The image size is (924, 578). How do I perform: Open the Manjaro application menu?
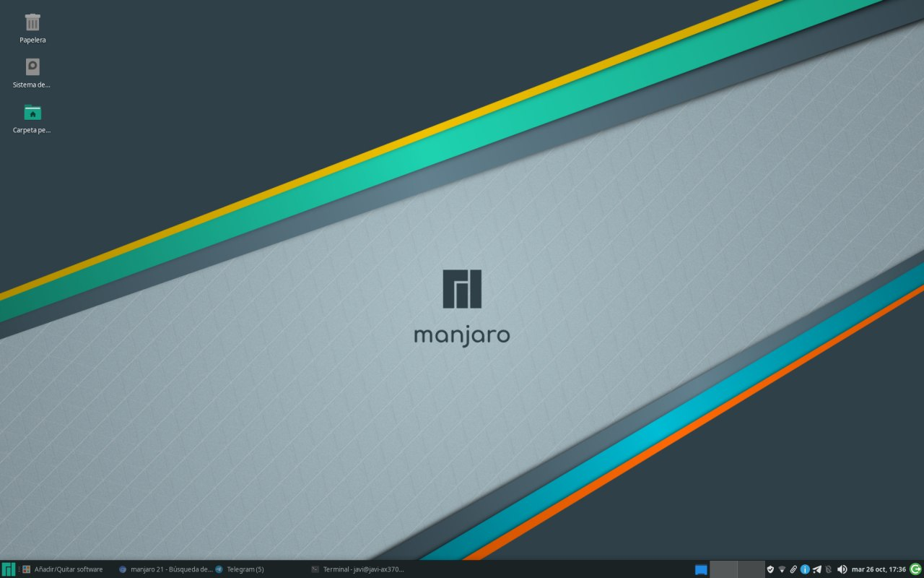point(9,569)
